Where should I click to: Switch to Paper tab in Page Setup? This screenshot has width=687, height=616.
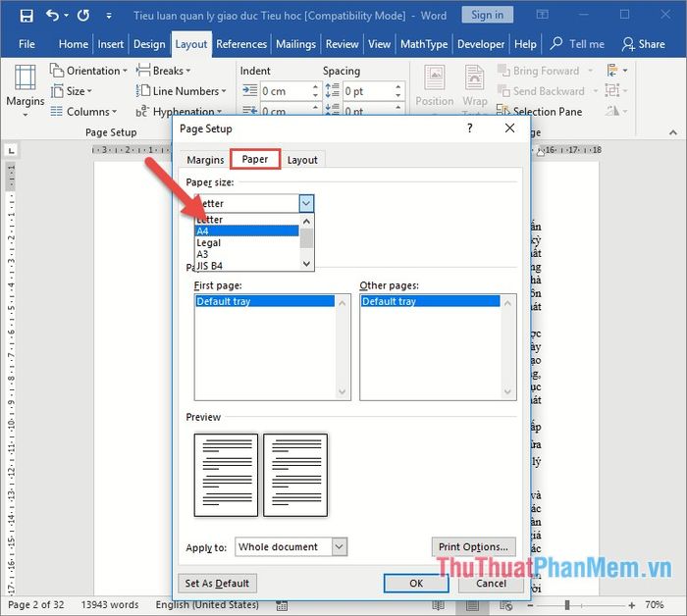coord(255,159)
